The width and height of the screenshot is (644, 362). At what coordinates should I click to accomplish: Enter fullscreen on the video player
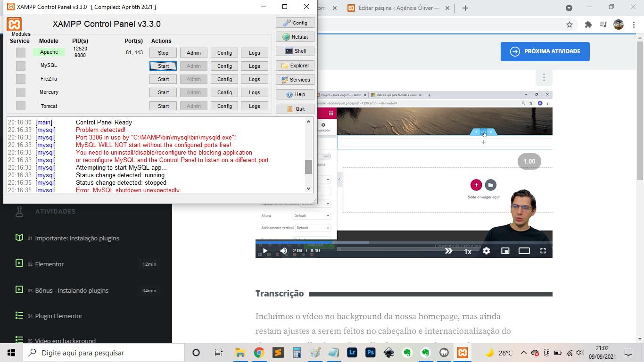(543, 251)
